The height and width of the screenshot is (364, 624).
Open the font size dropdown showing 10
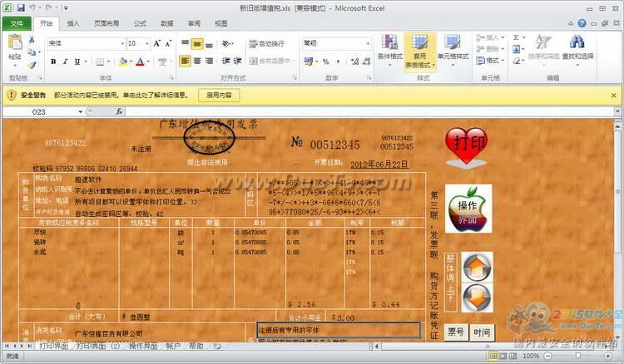146,43
